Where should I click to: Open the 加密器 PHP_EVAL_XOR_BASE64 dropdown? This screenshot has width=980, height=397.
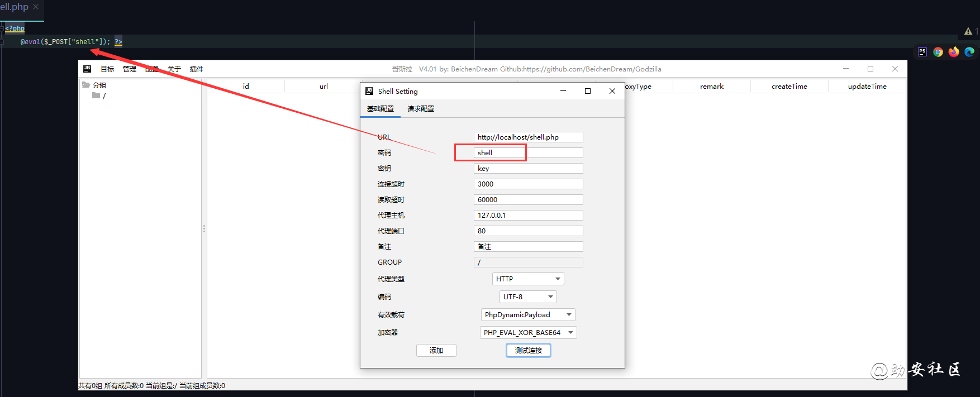pyautogui.click(x=528, y=332)
